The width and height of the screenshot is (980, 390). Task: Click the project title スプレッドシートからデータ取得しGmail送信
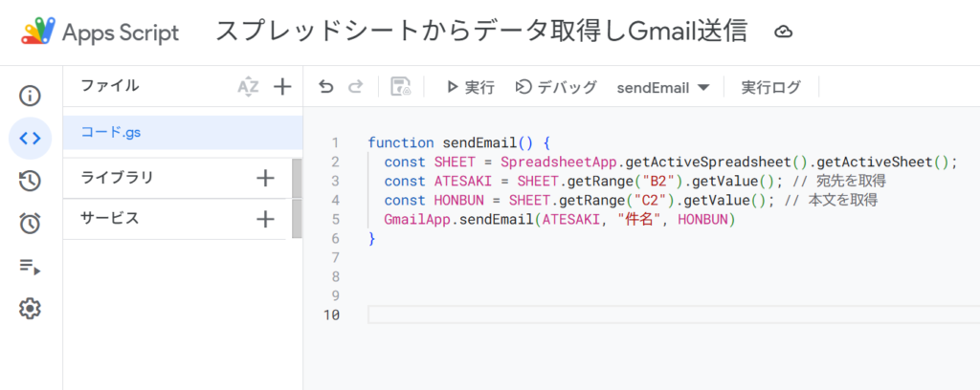481,32
